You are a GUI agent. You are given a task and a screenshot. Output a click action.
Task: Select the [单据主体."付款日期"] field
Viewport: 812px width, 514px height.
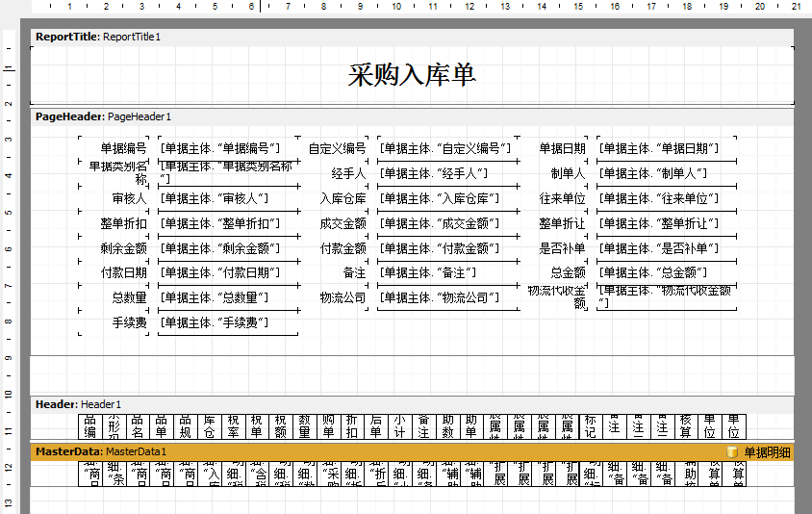coord(228,272)
